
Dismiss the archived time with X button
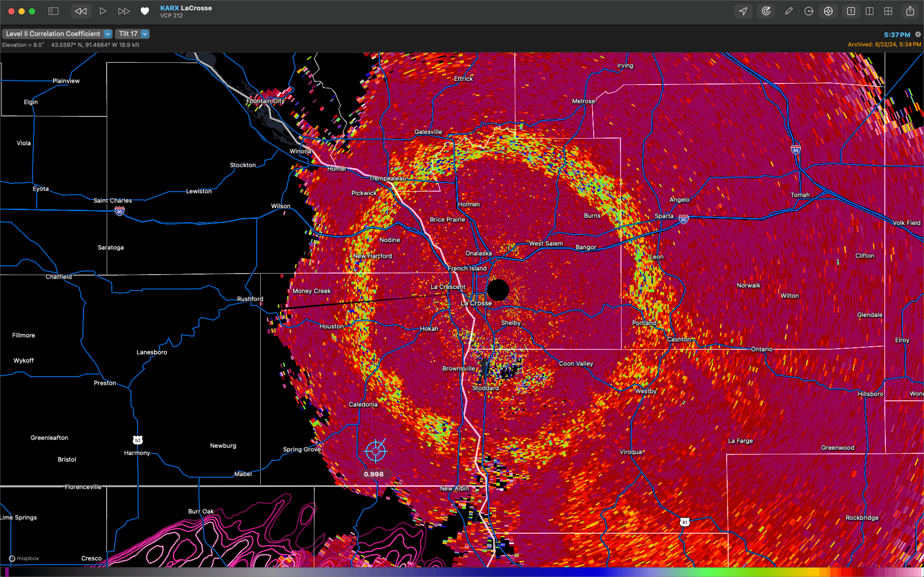(x=918, y=35)
